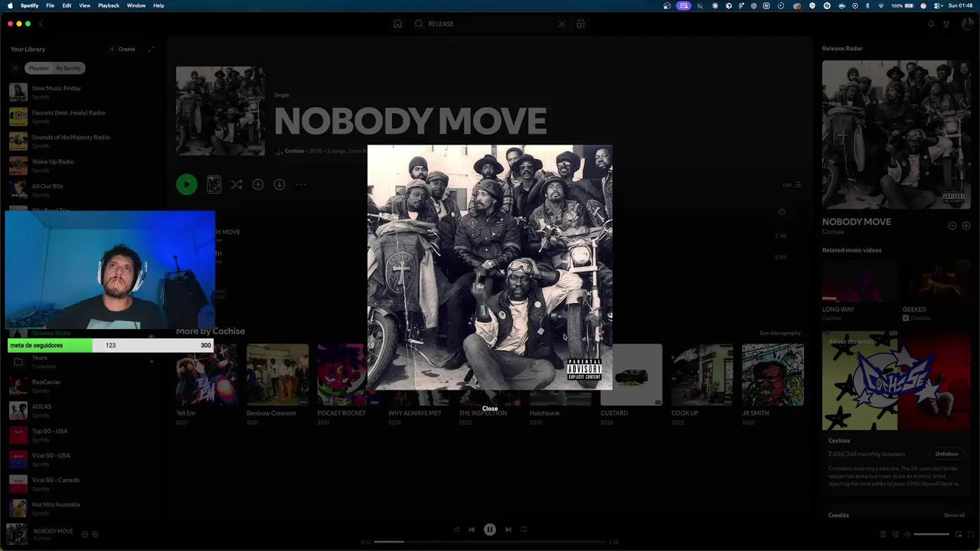Toggle the By Spotify filter chip
The width and height of the screenshot is (980, 551).
point(68,68)
